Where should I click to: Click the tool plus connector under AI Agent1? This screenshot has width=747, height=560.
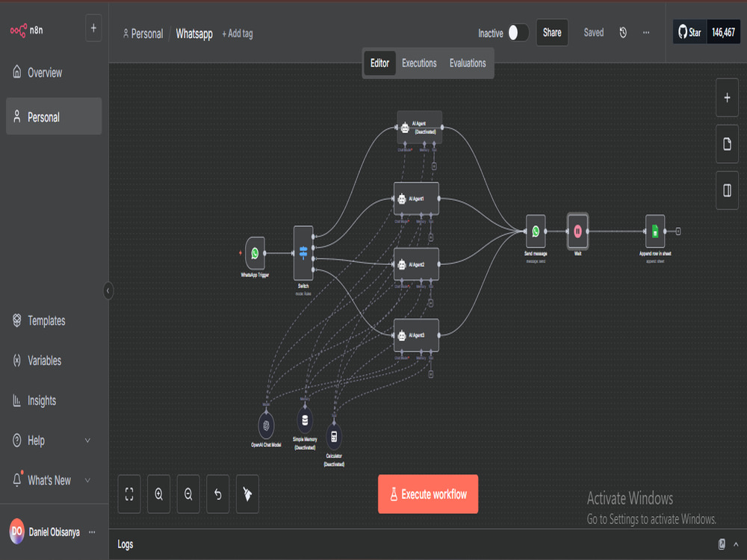coord(431,237)
